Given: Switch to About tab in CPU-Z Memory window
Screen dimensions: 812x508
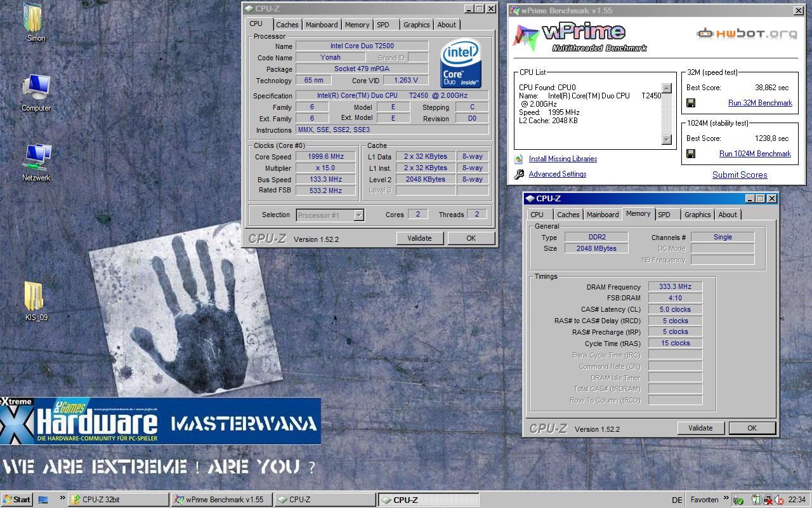Looking at the screenshot, I should [728, 215].
